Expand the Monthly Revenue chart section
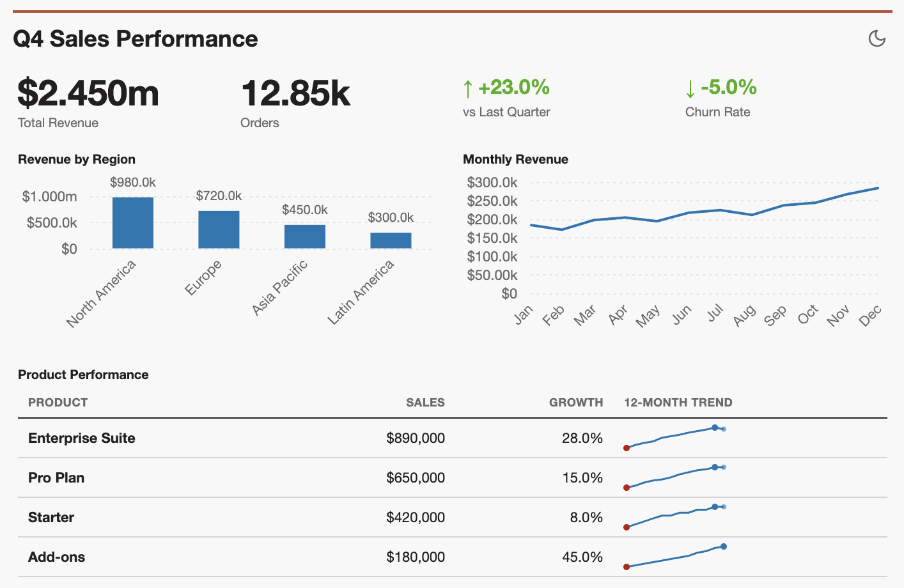904x588 pixels. pyautogui.click(x=516, y=159)
